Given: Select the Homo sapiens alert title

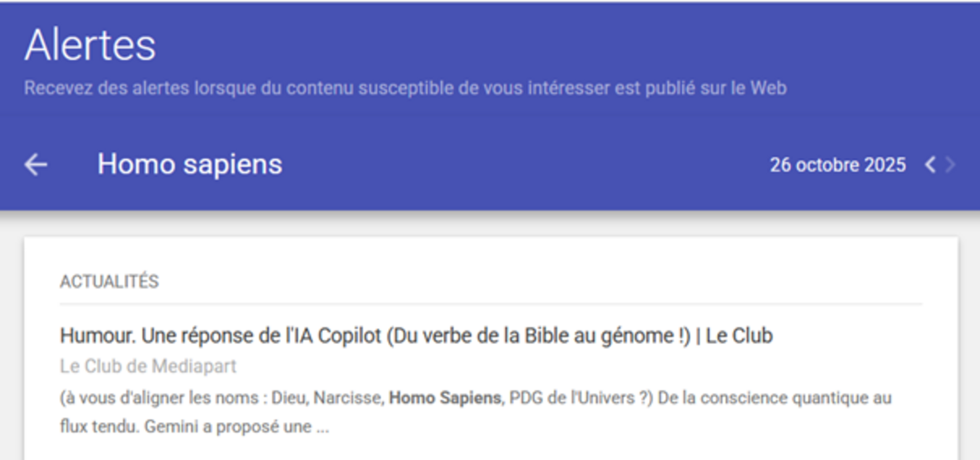Looking at the screenshot, I should [x=190, y=164].
